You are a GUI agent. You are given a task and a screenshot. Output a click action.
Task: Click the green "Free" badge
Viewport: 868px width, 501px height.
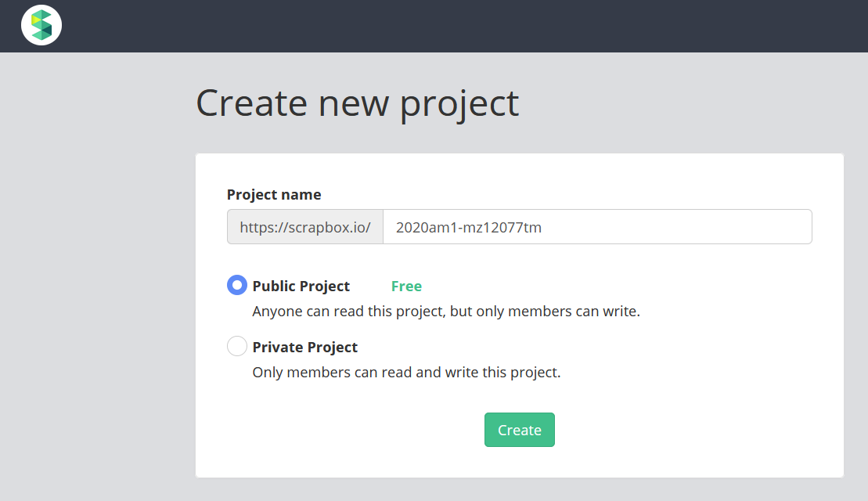406,287
